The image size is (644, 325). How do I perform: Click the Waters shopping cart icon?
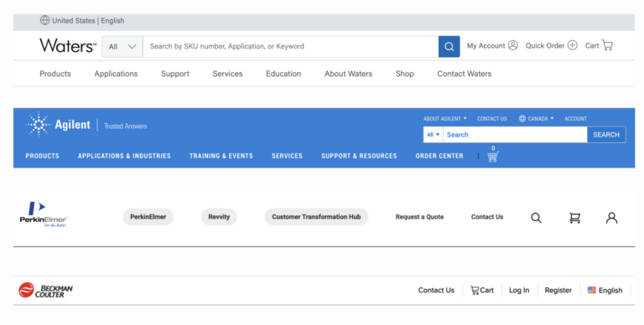click(607, 45)
